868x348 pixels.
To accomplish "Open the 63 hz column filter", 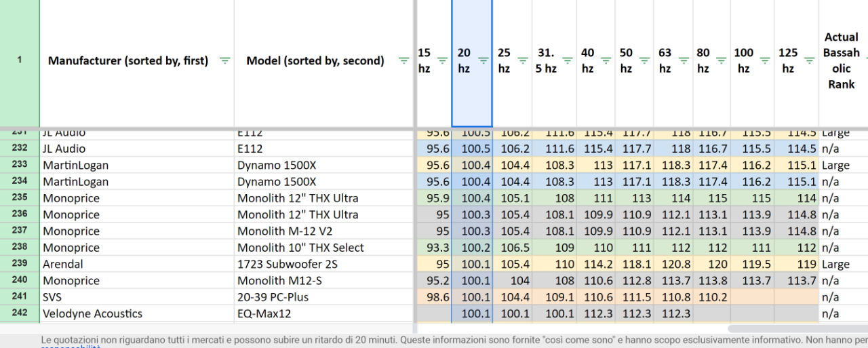I will click(683, 60).
